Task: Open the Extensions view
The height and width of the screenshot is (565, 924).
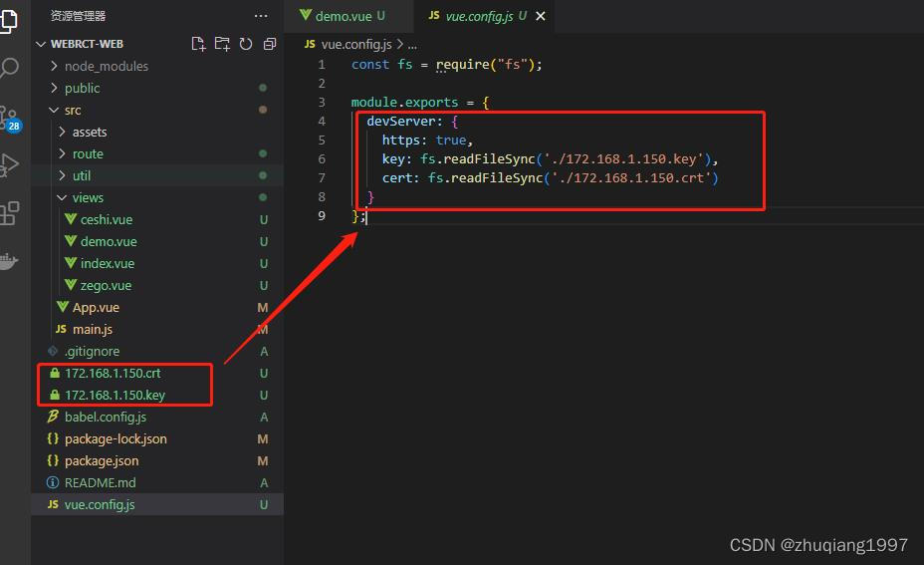Action: (9, 213)
